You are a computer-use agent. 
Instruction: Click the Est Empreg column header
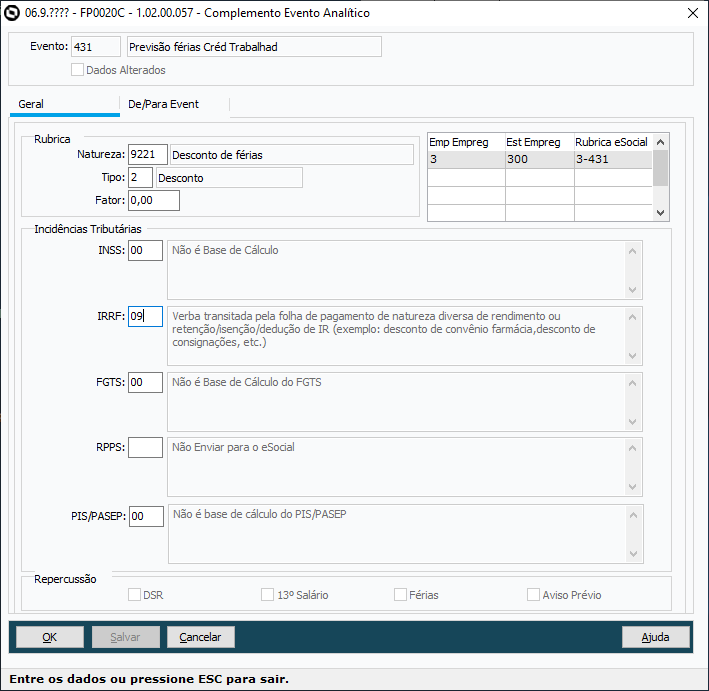coord(539,142)
